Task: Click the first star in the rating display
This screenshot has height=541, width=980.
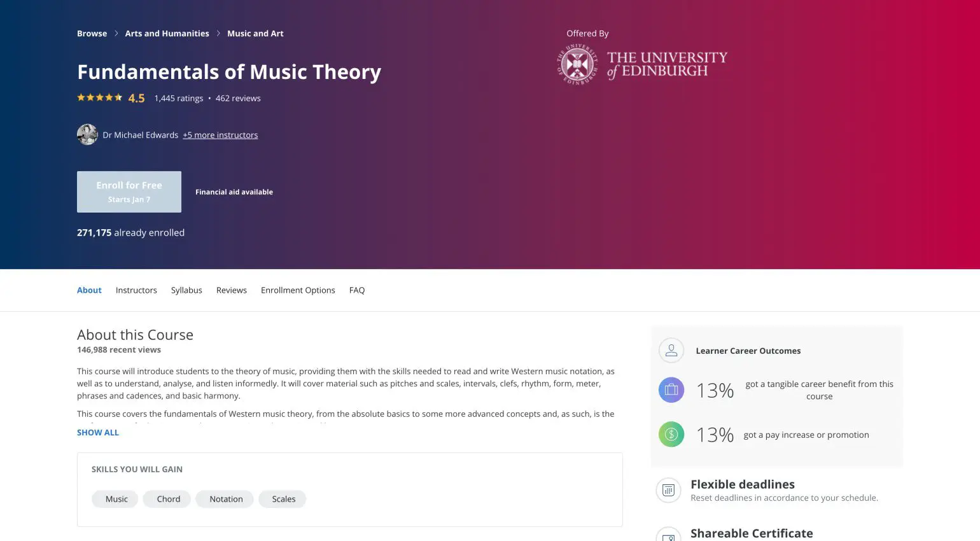Action: coord(81,97)
